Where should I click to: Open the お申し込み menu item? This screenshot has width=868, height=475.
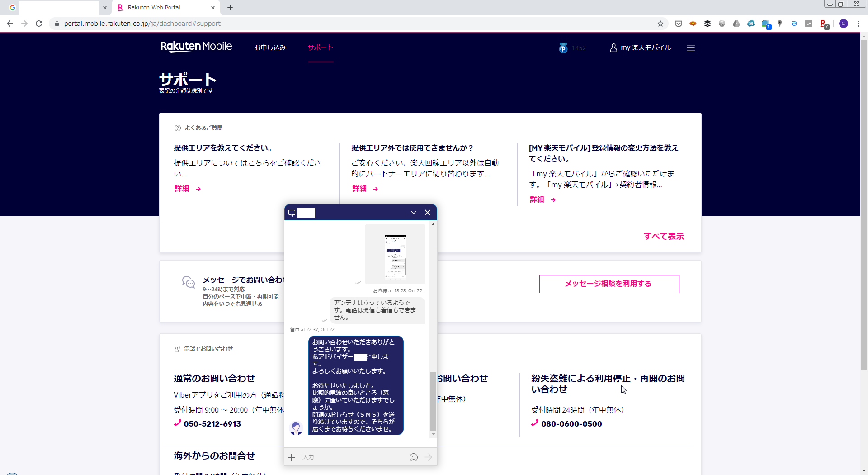click(270, 47)
